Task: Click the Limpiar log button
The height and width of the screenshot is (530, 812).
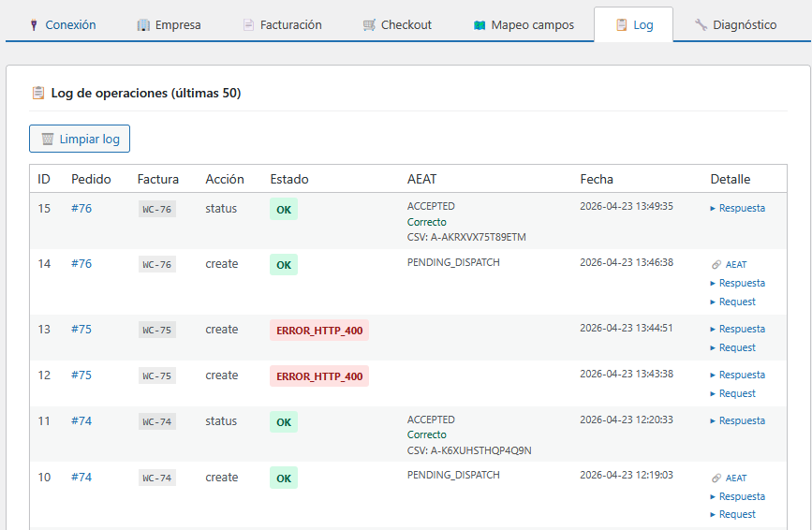Action: pos(80,140)
